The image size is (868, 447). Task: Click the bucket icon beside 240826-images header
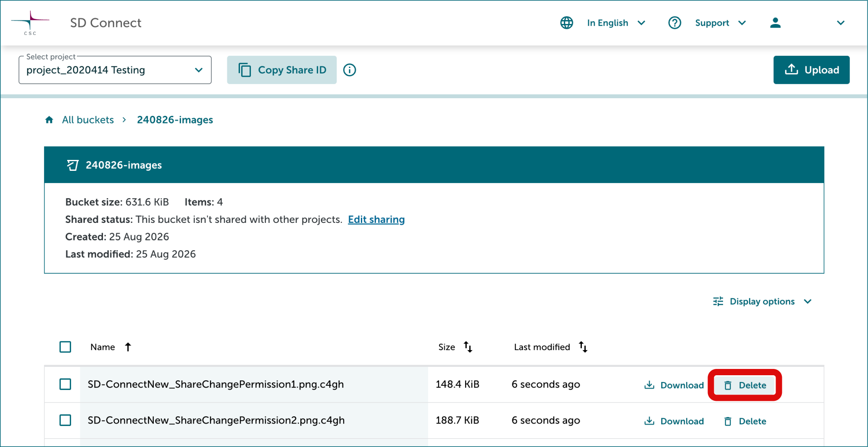[x=73, y=165]
